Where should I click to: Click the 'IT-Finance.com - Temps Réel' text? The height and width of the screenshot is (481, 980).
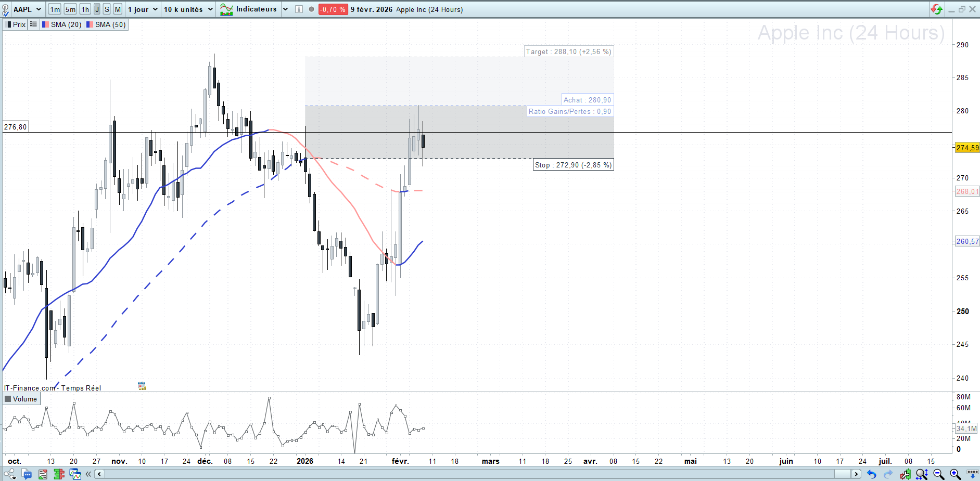[x=53, y=388]
